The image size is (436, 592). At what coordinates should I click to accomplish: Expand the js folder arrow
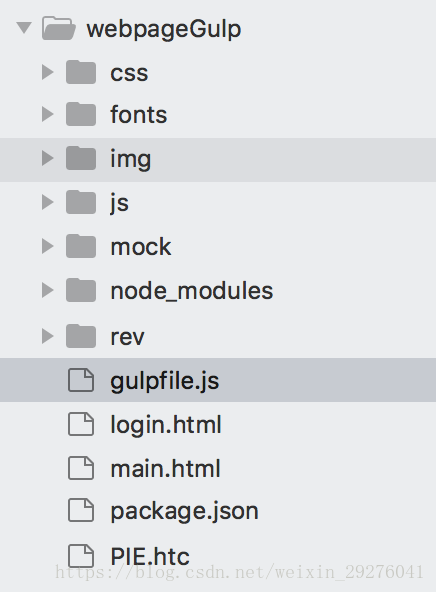(47, 202)
